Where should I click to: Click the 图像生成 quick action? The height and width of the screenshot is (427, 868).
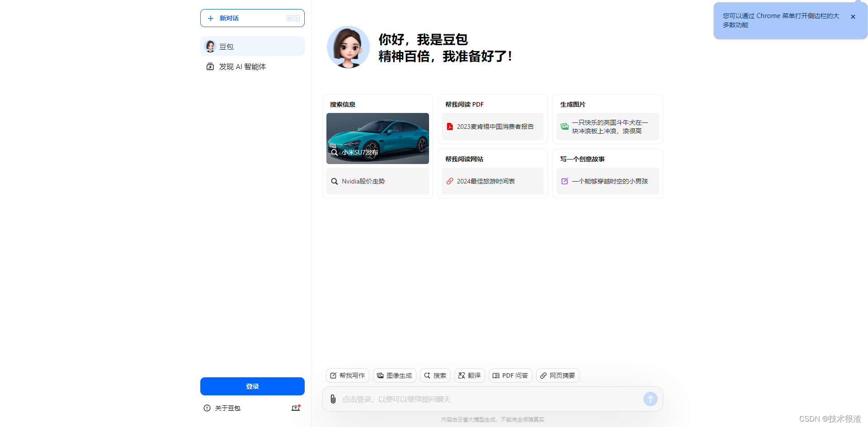point(394,375)
